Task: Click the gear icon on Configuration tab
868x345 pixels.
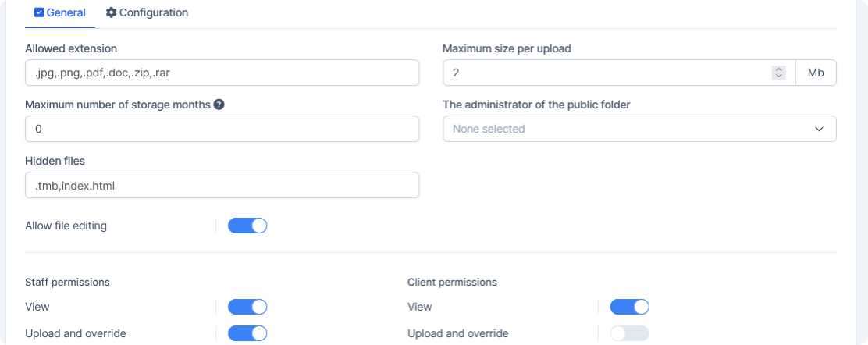Action: [x=111, y=12]
